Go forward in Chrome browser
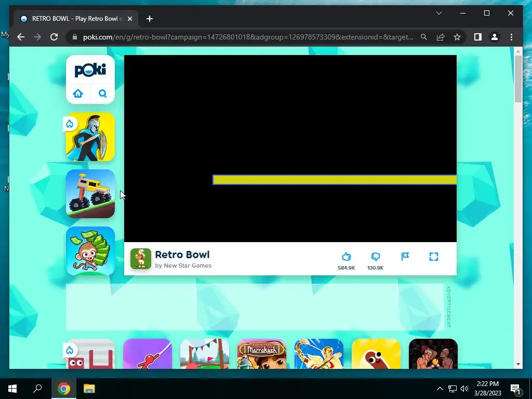The width and height of the screenshot is (532, 399). [37, 37]
